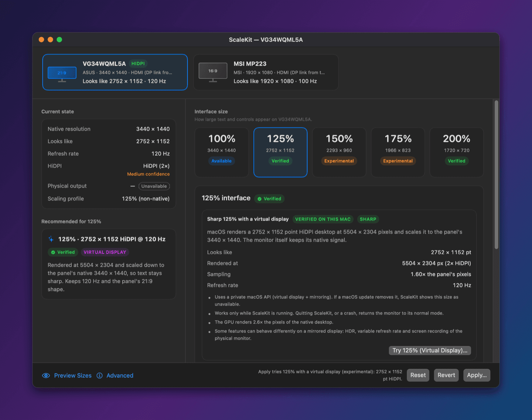The height and width of the screenshot is (420, 532).
Task: Open Preview Sizes link
Action: [73, 376]
